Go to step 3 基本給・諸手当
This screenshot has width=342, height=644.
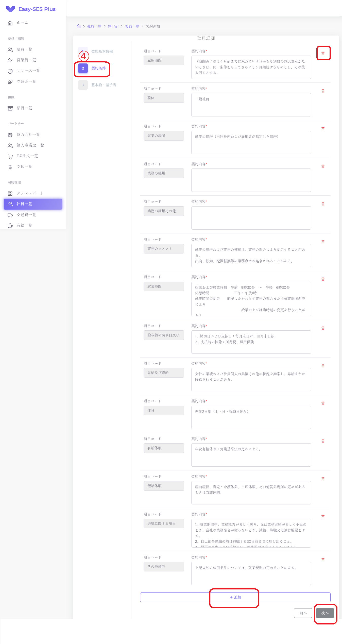(104, 85)
